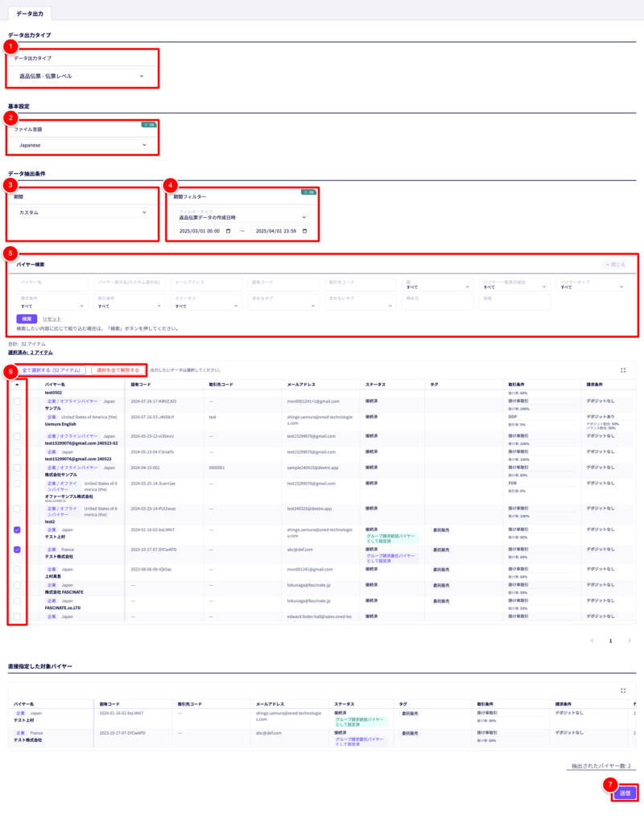Expand the 期間 カスタム dropdown

(82, 212)
